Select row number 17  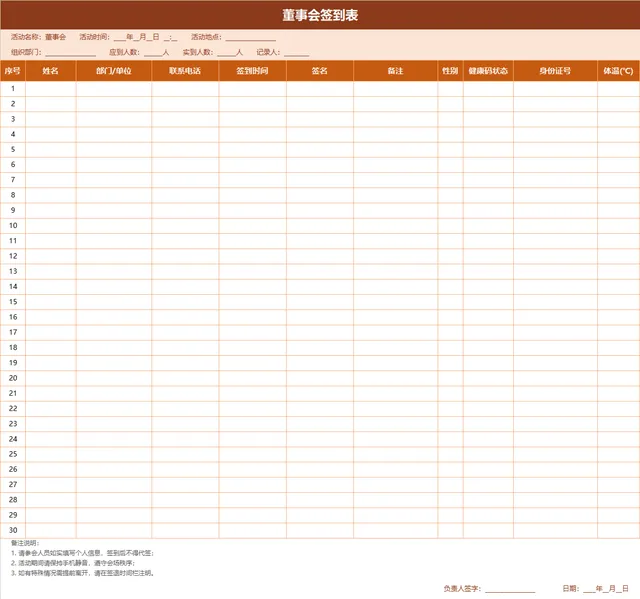coord(13,332)
